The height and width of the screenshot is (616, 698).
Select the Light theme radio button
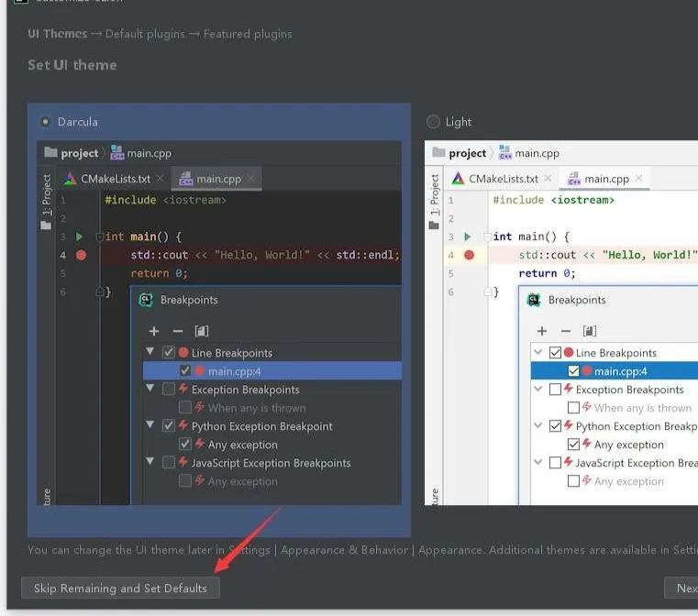[x=433, y=122]
